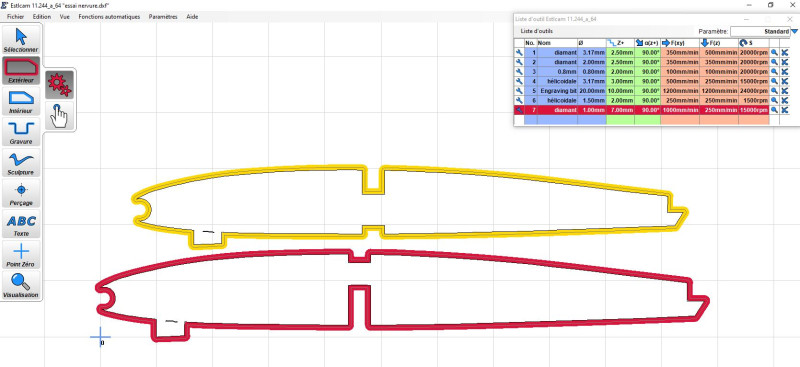This screenshot has height=367, width=800.
Task: Pick the Gravure engraving tool
Action: [21, 132]
